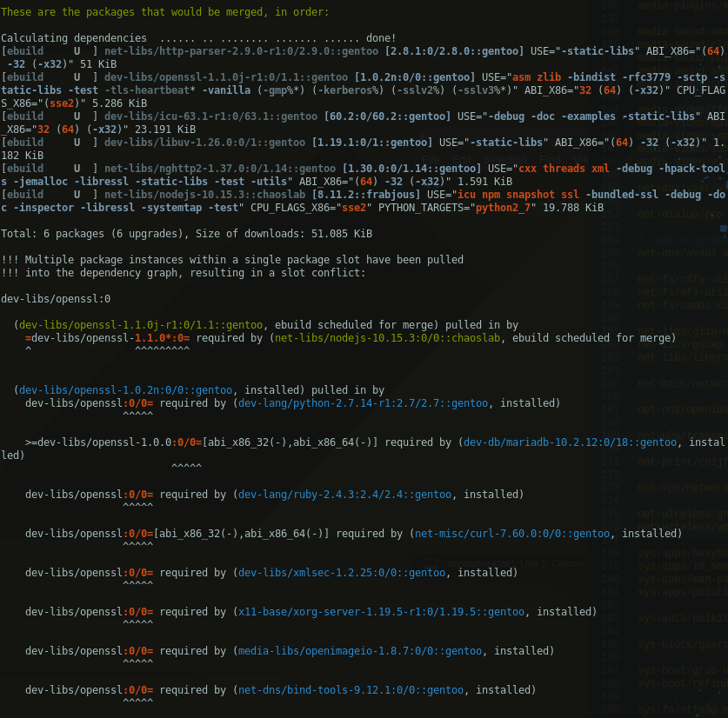Viewport: 728px width, 718px height.
Task: Click the '51 KiB' http-parser download size
Action: [x=98, y=63]
